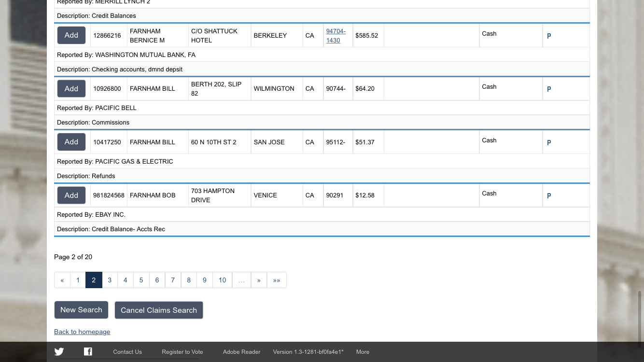The width and height of the screenshot is (644, 362).
Task: Click Description: Checking accounts, dmnd depsit
Action: 322,69
